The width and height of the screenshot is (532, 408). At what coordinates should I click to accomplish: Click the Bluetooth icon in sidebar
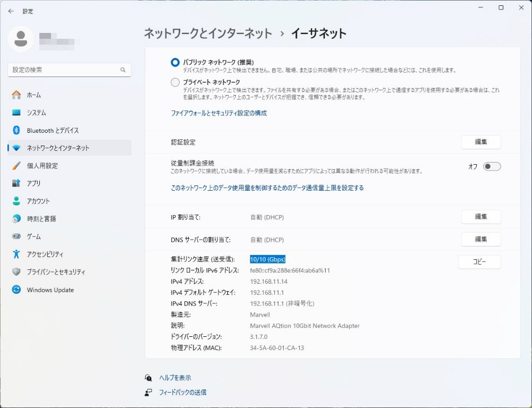[16, 131]
